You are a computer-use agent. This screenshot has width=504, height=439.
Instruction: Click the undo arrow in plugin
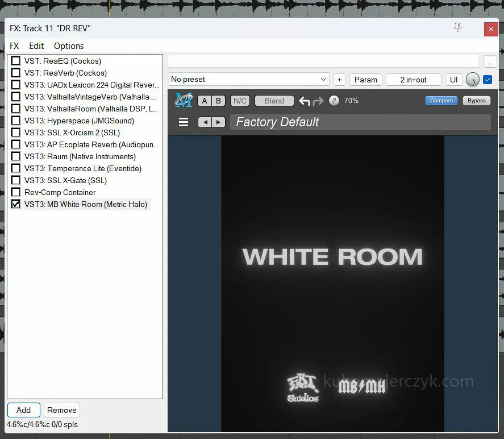(305, 101)
